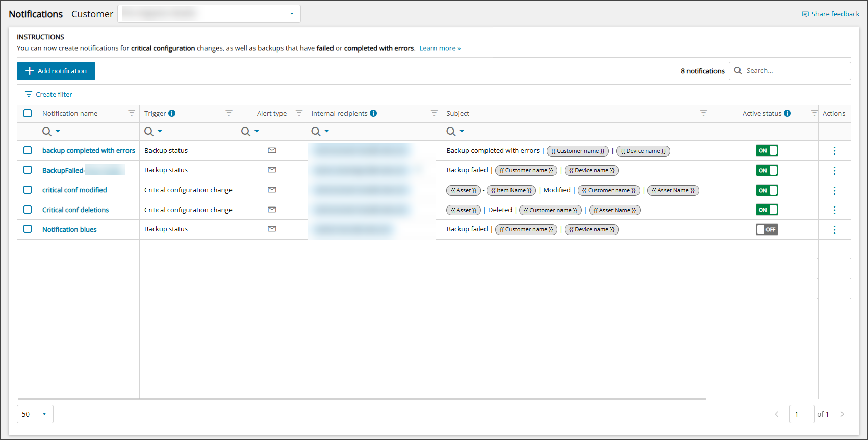
Task: Select all notifications with header checkbox
Action: [x=28, y=113]
